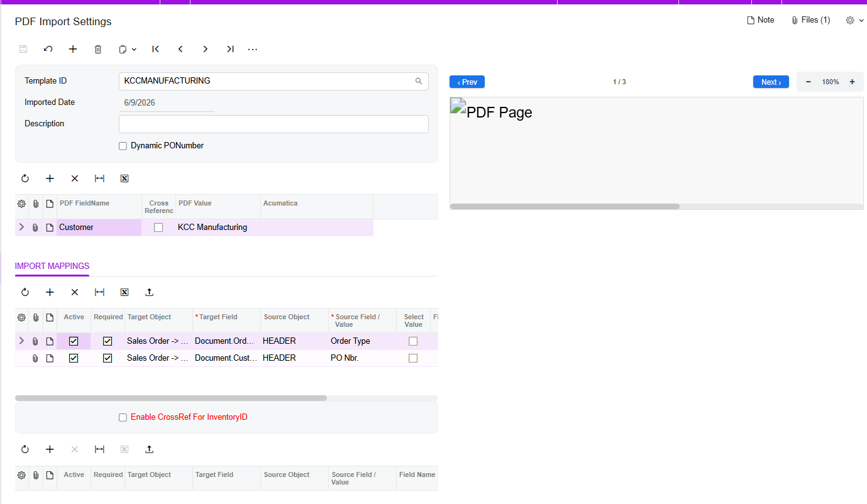
Task: Go to the next record with the right chevron
Action: [205, 49]
